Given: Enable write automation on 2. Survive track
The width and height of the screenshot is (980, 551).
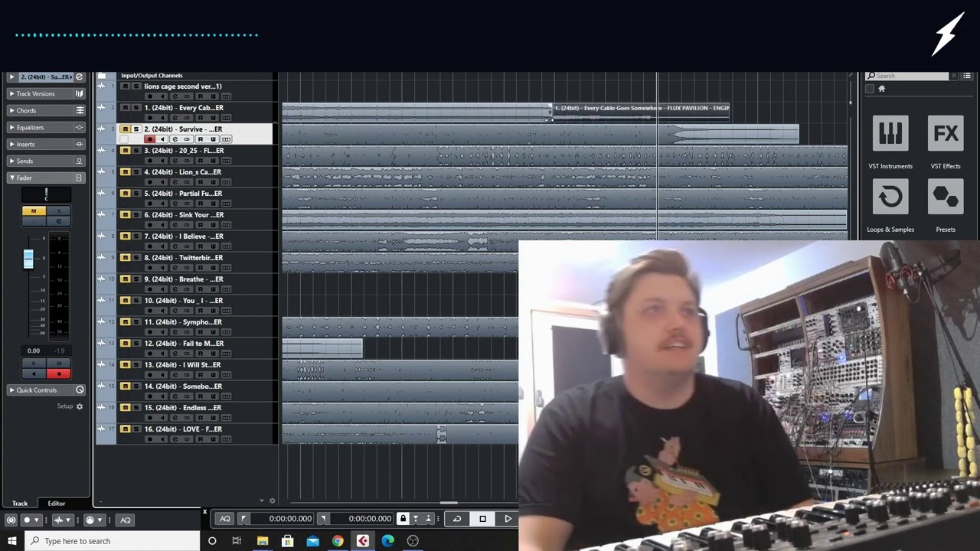Looking at the screenshot, I should point(213,139).
